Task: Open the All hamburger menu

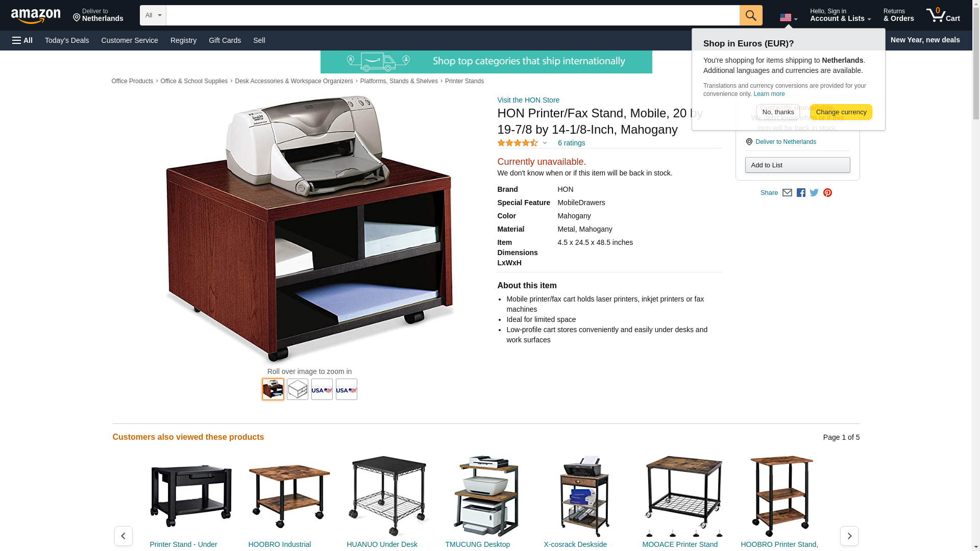Action: [22, 40]
